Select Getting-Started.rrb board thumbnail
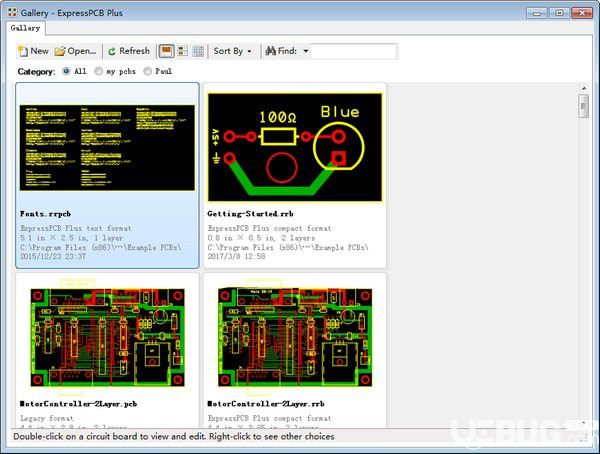Screen dimensions: 600x454 click(x=295, y=147)
